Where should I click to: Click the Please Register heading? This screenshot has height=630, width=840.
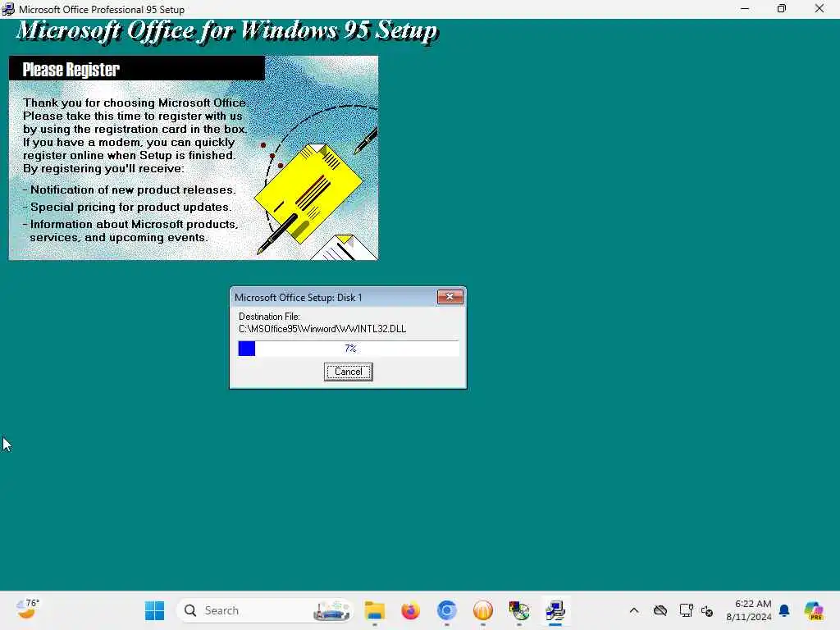pyautogui.click(x=71, y=70)
